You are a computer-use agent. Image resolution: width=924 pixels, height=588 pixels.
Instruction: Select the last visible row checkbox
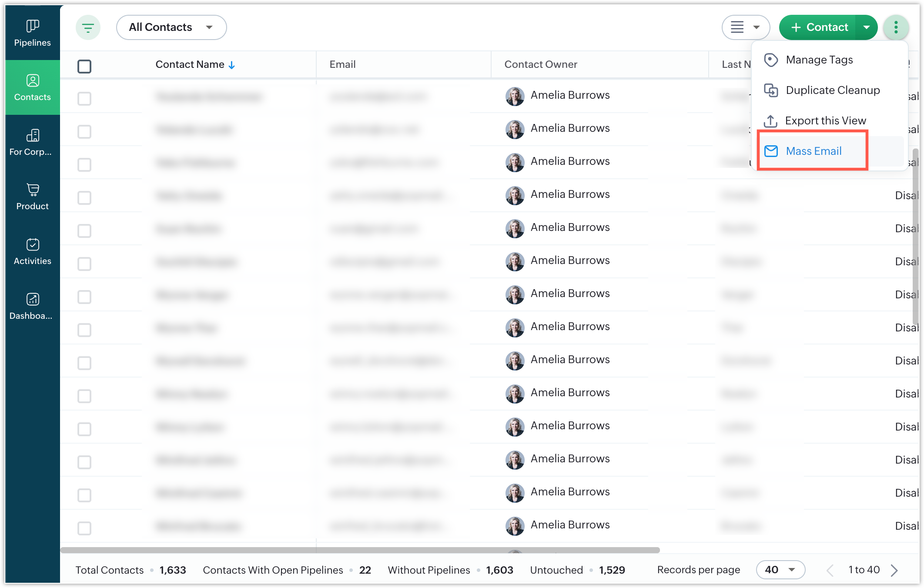[84, 528]
